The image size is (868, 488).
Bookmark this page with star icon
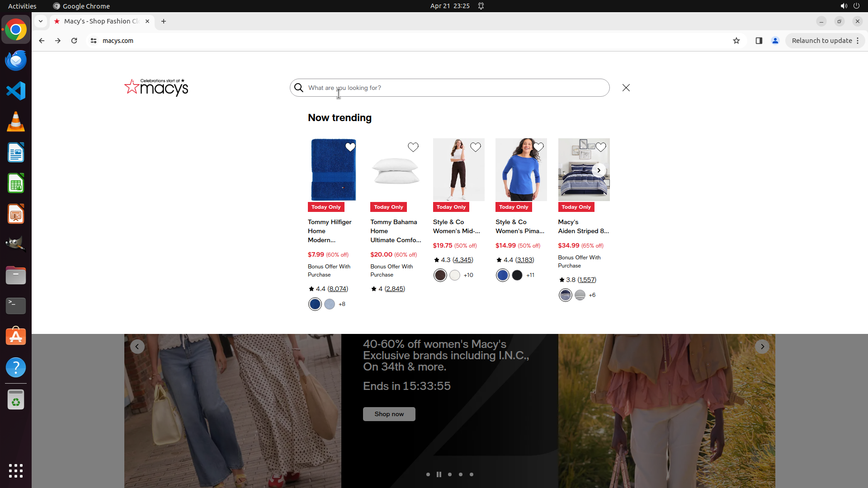coord(736,41)
